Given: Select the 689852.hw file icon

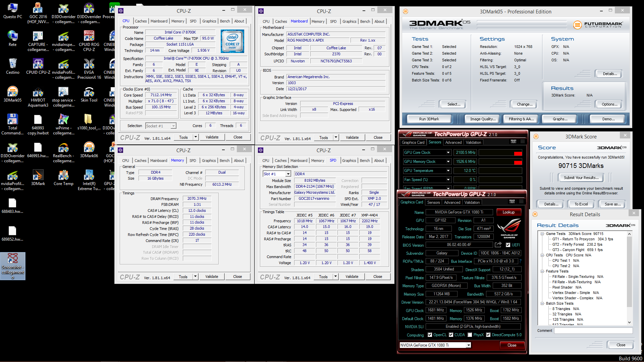Looking at the screenshot, I should (13, 233).
